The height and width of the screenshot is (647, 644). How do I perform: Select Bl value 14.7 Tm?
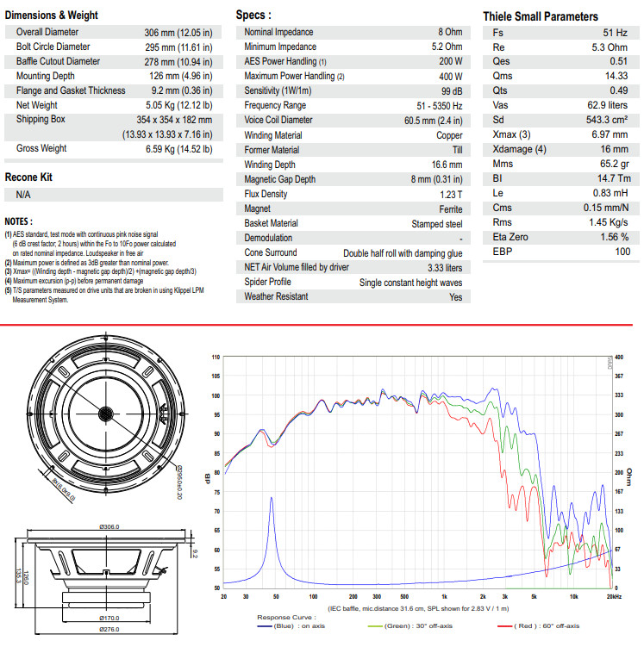pos(615,178)
